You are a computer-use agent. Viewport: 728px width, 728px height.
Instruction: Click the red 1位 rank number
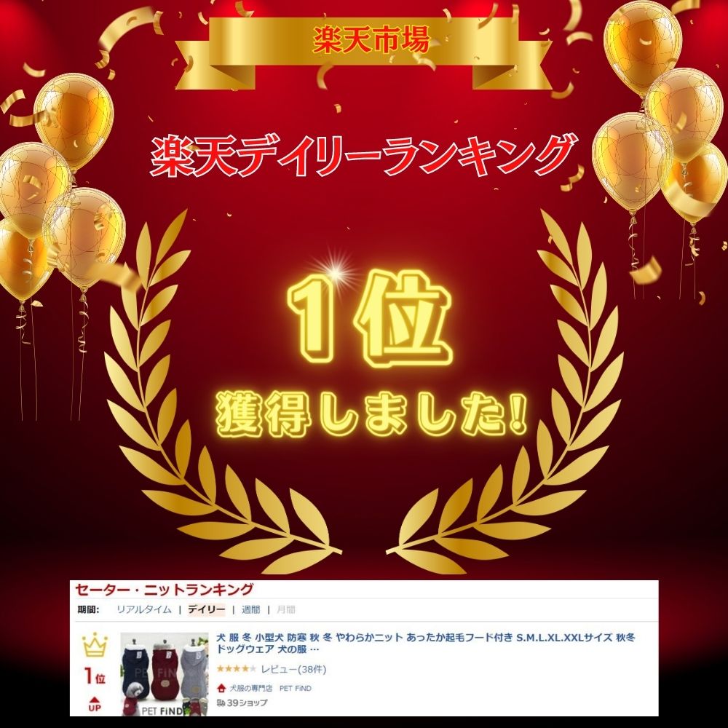coord(95,676)
